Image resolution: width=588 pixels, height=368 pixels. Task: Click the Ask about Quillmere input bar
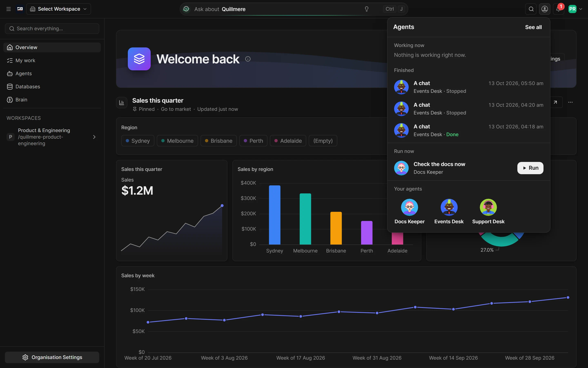click(294, 9)
